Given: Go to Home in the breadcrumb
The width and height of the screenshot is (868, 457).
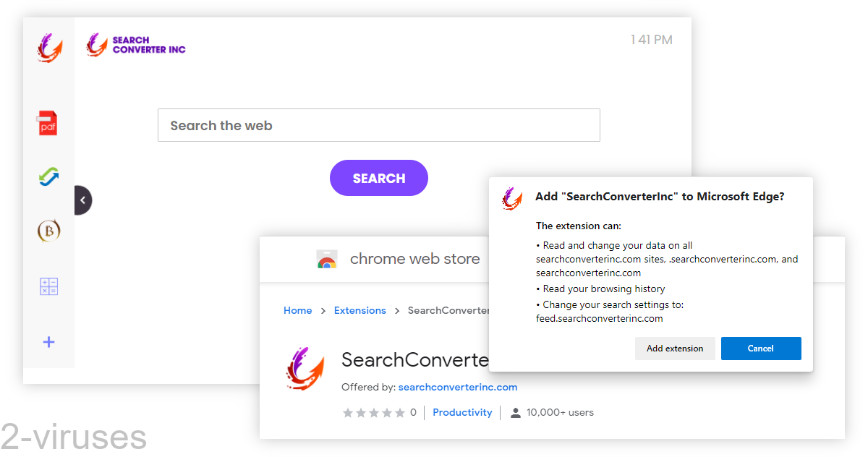Looking at the screenshot, I should (297, 310).
